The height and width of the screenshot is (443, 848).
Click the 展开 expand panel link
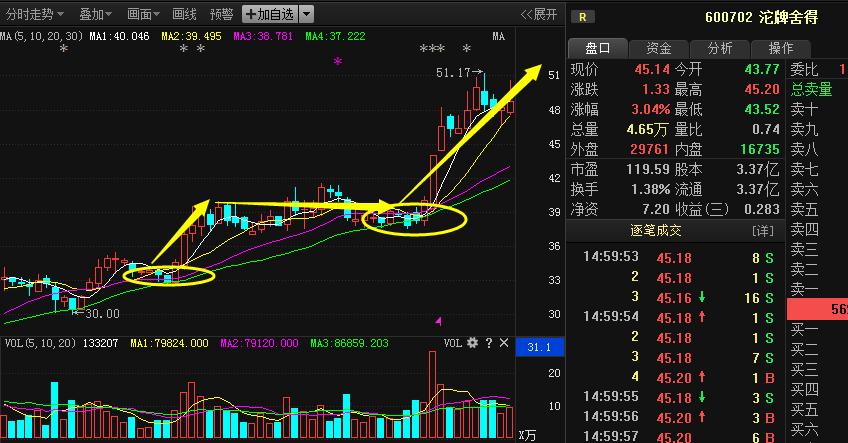click(538, 14)
